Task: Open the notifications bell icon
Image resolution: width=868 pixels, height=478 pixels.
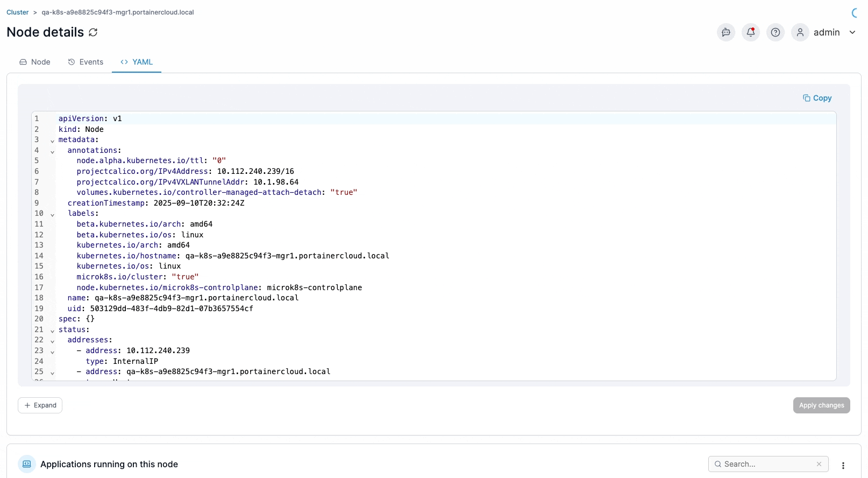Action: (x=751, y=32)
